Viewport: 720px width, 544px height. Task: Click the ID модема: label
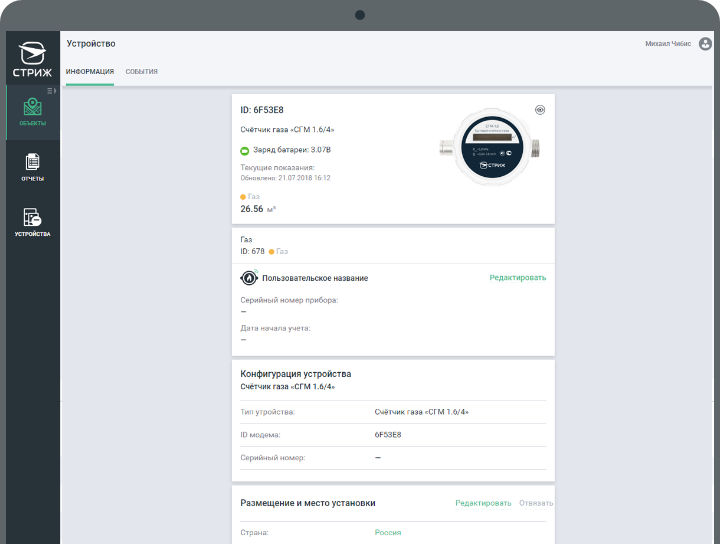(x=260, y=435)
